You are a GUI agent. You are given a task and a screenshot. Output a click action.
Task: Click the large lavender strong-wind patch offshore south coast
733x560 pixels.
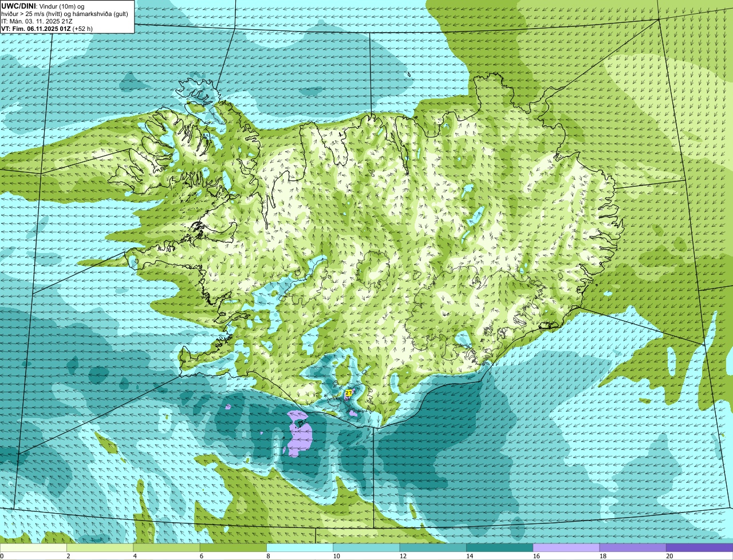click(301, 437)
